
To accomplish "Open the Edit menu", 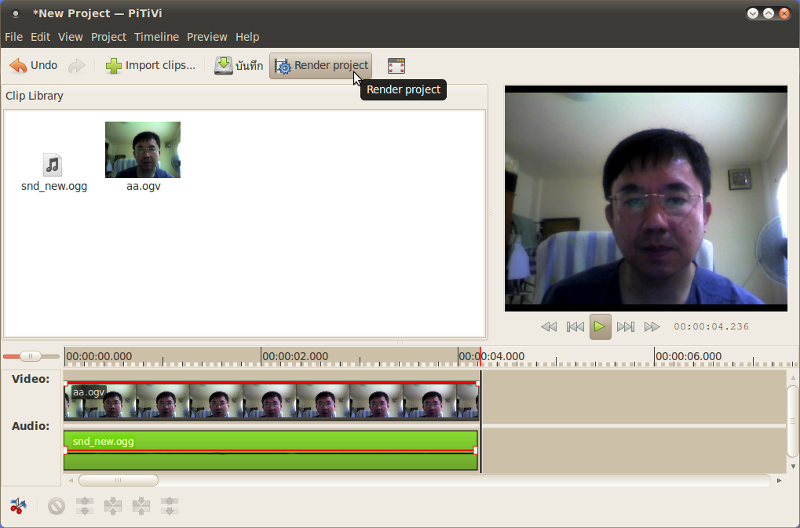I will 40,37.
